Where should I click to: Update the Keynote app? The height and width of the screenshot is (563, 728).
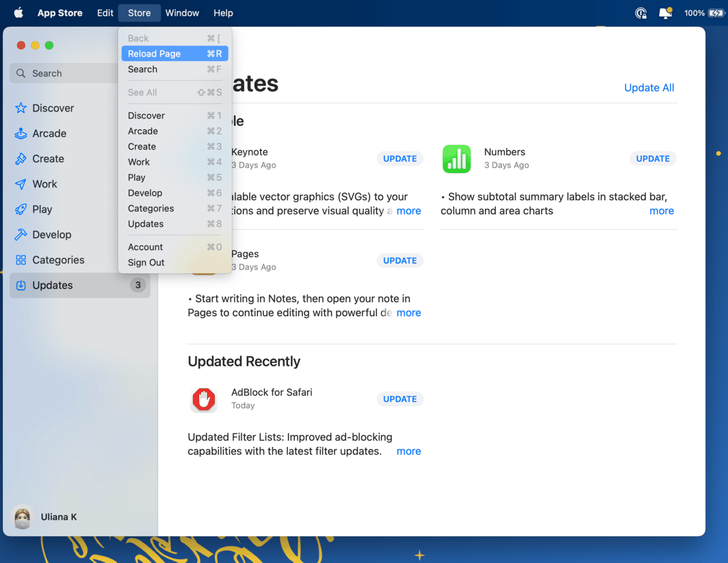[400, 159]
